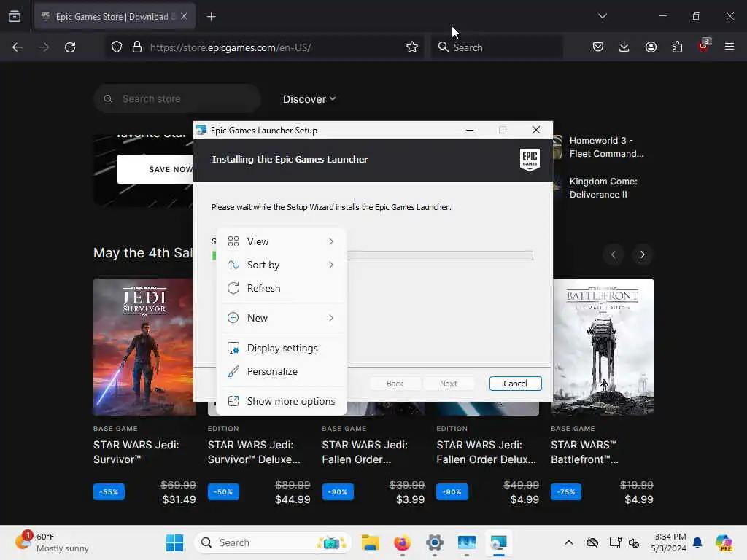Open the Windows Start menu

[175, 542]
